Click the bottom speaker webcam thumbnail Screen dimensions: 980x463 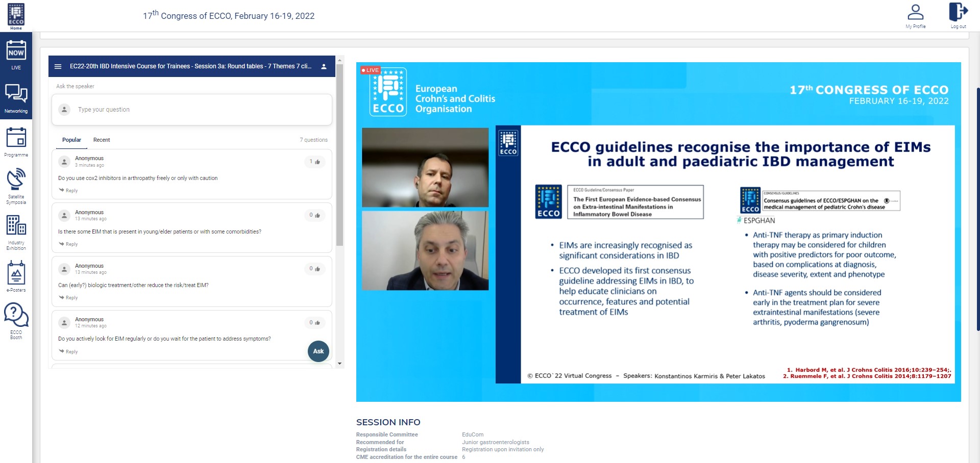425,250
